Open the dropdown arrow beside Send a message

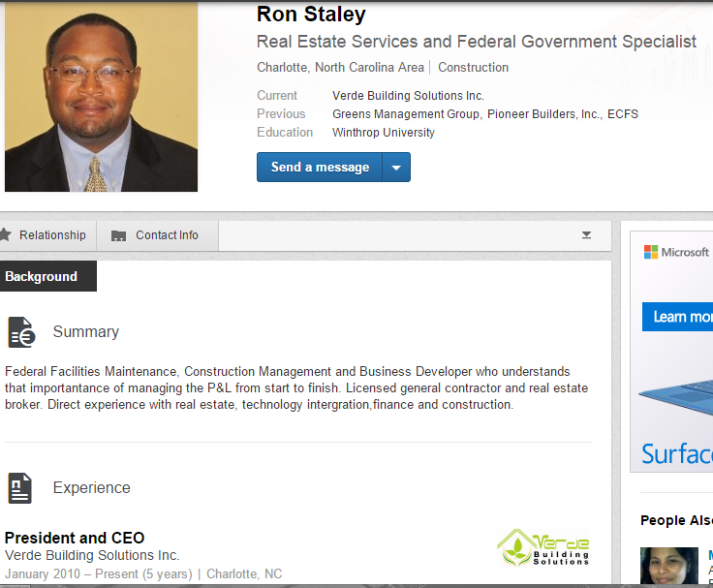point(396,168)
